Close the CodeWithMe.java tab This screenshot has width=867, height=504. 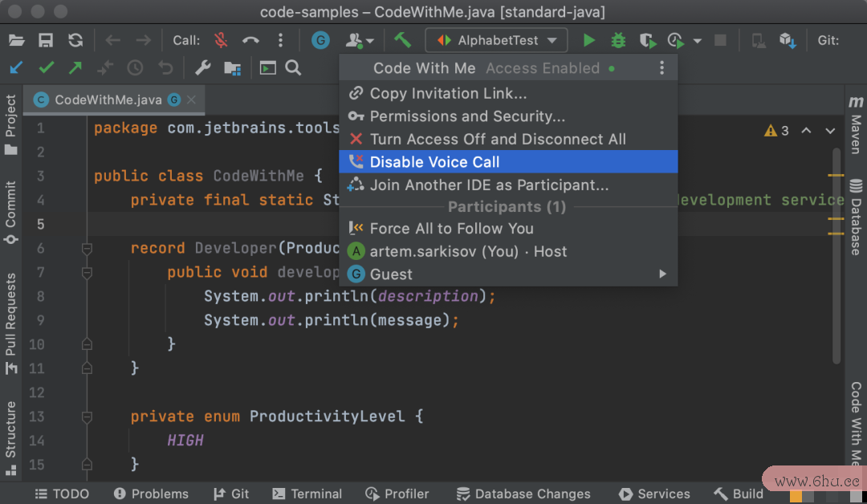[191, 100]
